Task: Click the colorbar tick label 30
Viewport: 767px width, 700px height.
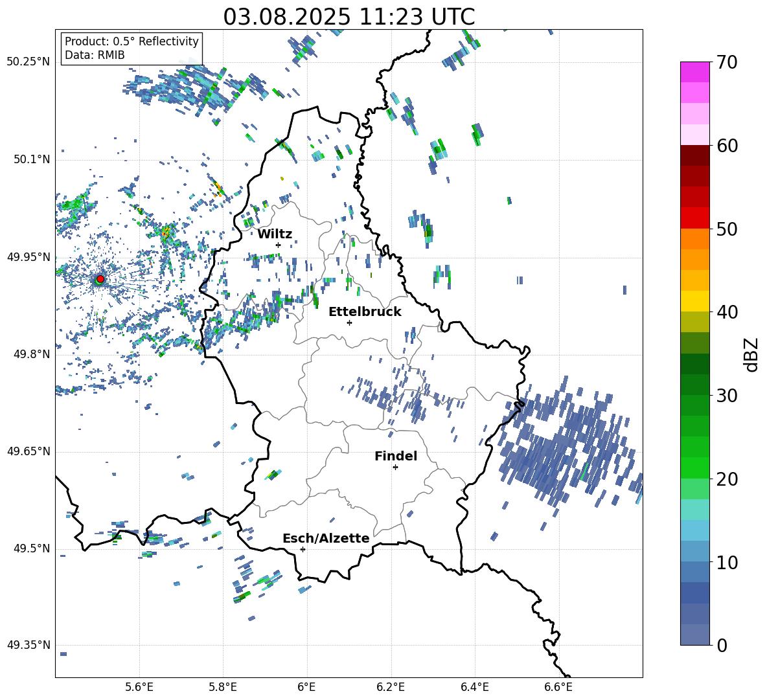Action: coord(727,396)
